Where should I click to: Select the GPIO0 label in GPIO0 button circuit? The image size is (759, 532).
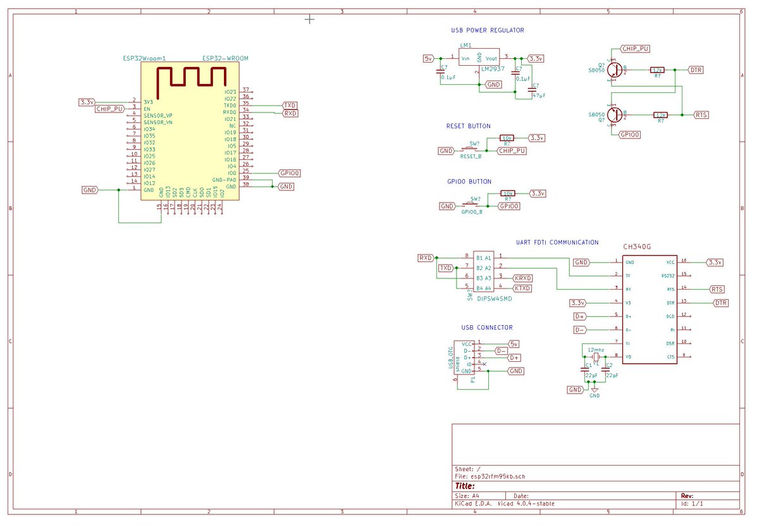pyautogui.click(x=509, y=206)
